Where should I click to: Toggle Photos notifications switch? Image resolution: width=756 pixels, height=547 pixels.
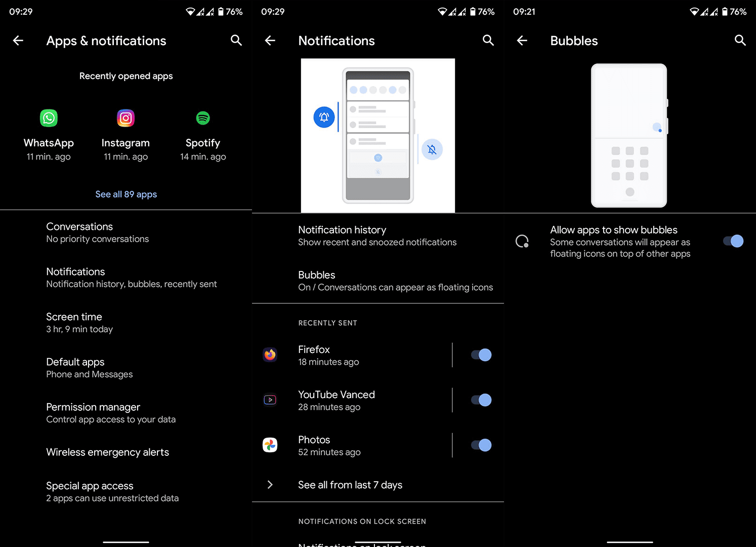point(481,445)
